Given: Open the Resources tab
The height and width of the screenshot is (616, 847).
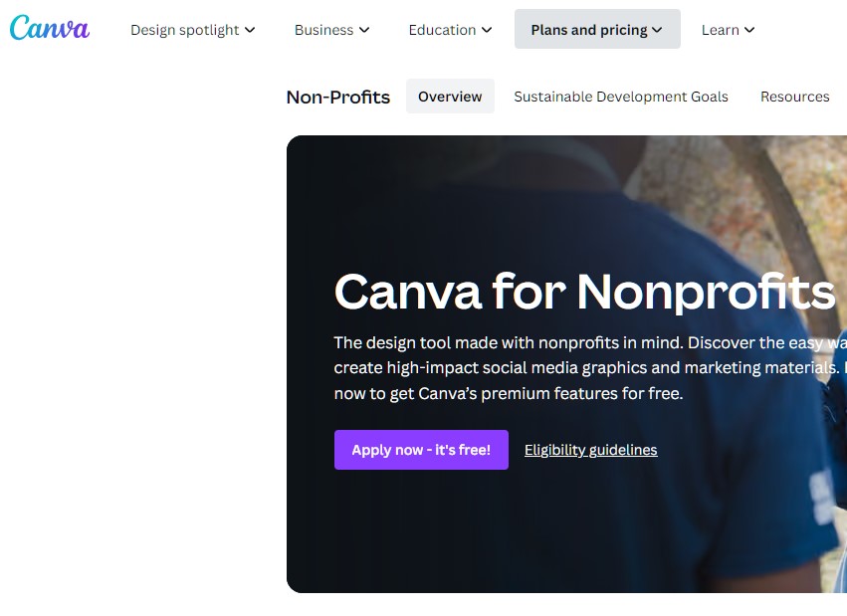Looking at the screenshot, I should pyautogui.click(x=794, y=97).
